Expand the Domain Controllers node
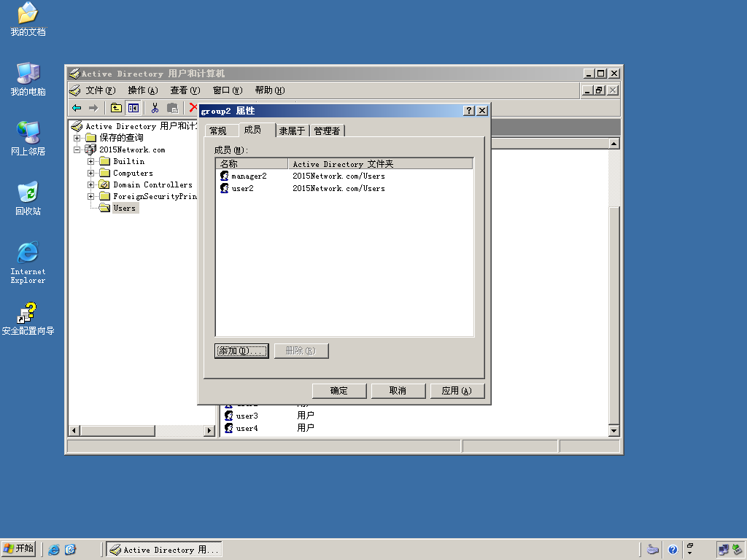747x560 pixels. point(90,184)
